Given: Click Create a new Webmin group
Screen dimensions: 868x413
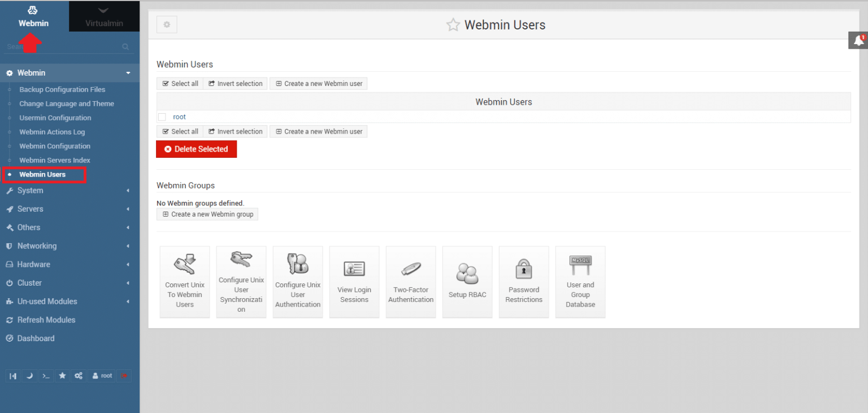Looking at the screenshot, I should (x=207, y=214).
